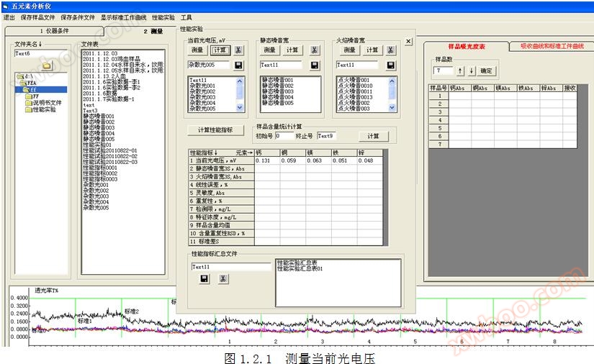Click the folder icon under Text6 field
The height and width of the screenshot is (364, 594).
[46, 65]
